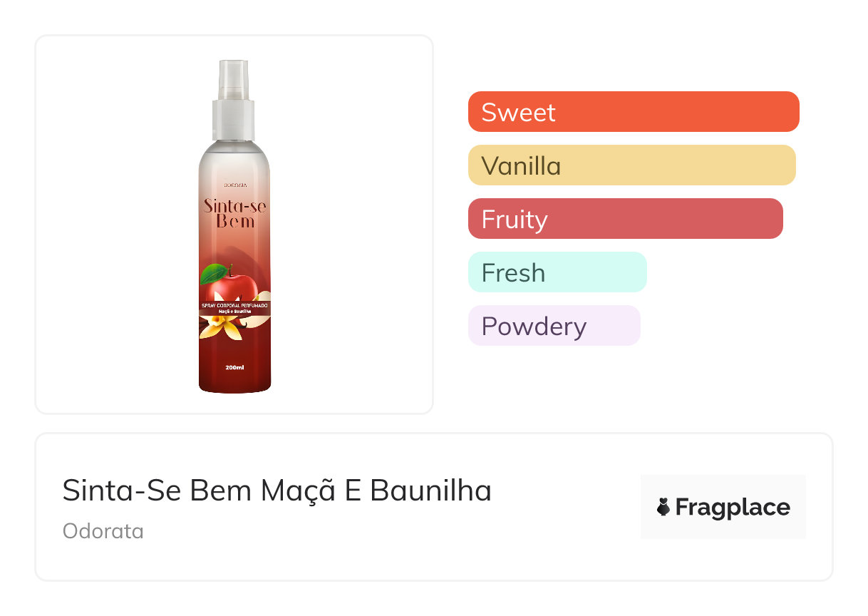Select the orange Sweet accord bar
The height and width of the screenshot is (616, 868).
click(633, 112)
